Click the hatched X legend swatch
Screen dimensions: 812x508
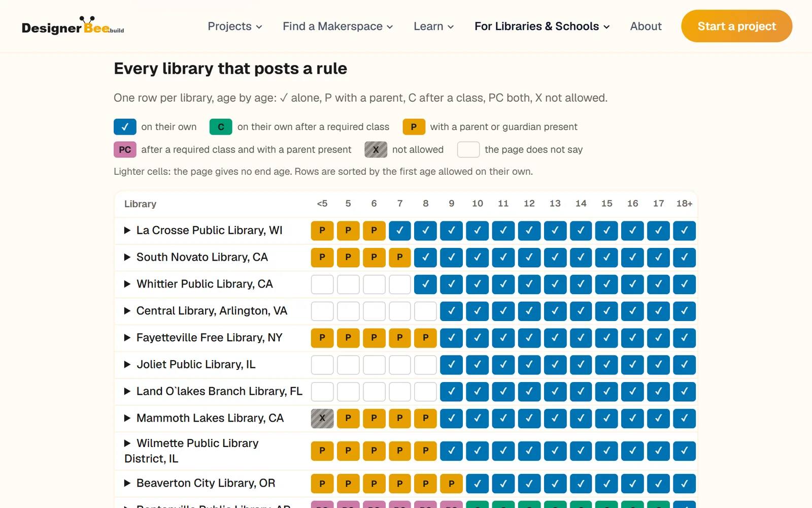[x=376, y=150]
